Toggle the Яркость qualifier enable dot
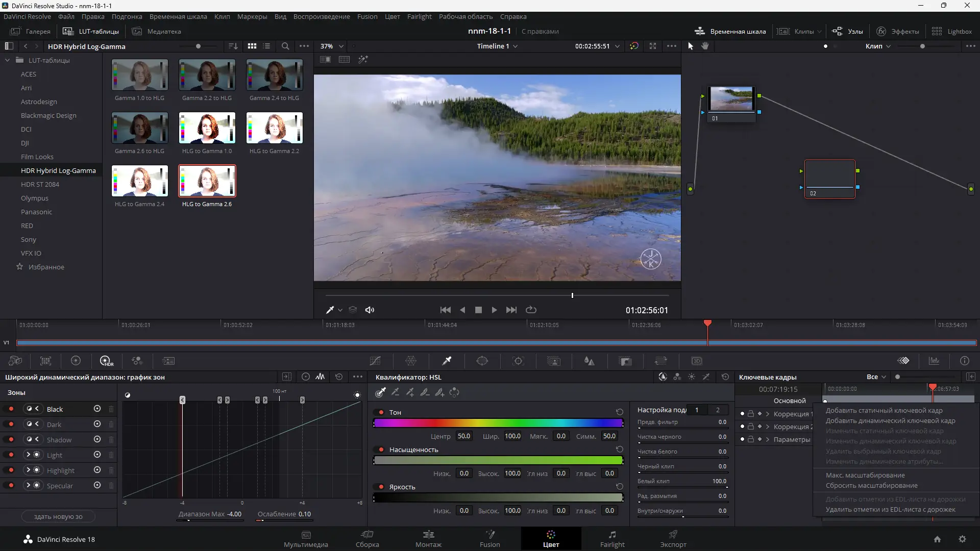This screenshot has height=551, width=980. [381, 487]
